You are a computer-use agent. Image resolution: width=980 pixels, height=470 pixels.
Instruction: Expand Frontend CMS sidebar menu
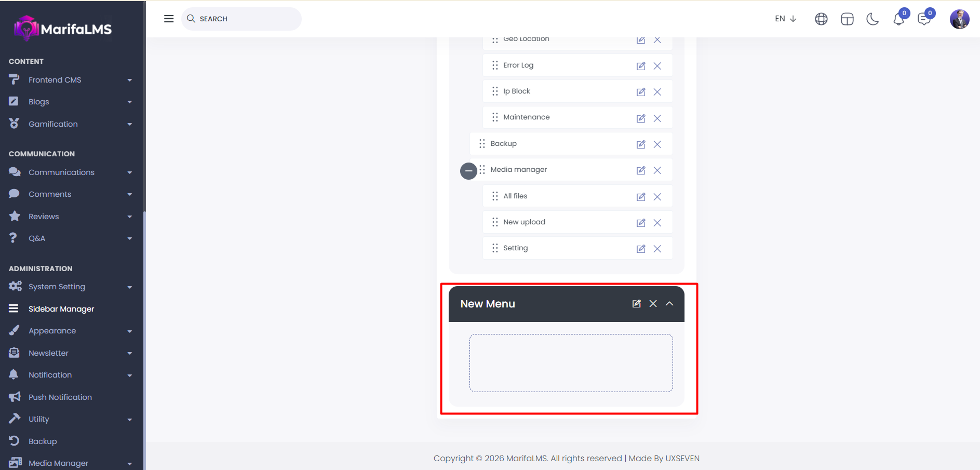point(70,80)
